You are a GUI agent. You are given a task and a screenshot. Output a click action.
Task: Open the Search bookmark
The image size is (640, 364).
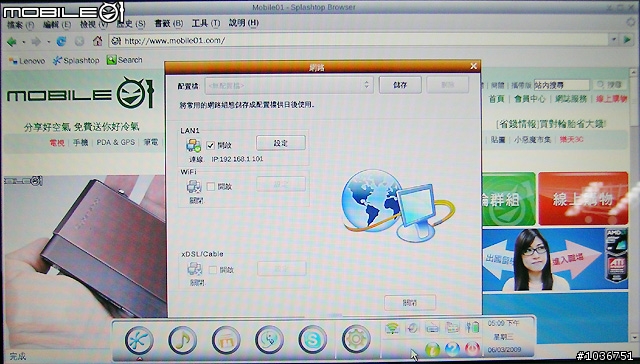[124, 60]
